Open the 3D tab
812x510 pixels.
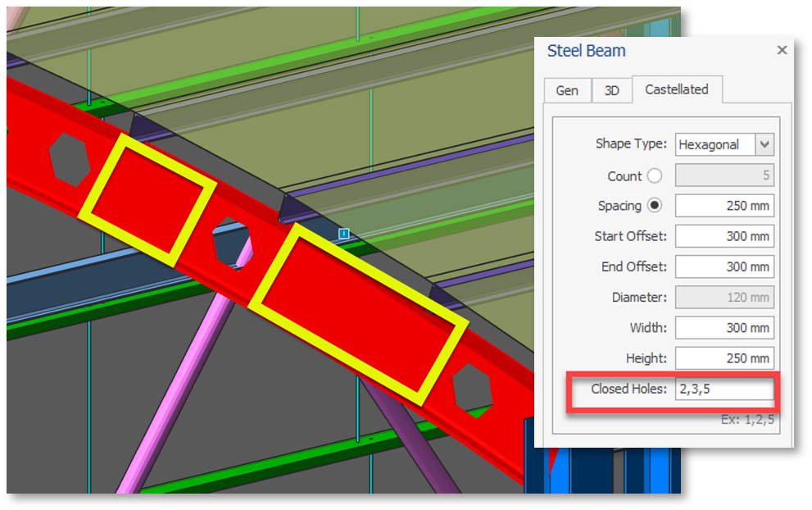(611, 90)
